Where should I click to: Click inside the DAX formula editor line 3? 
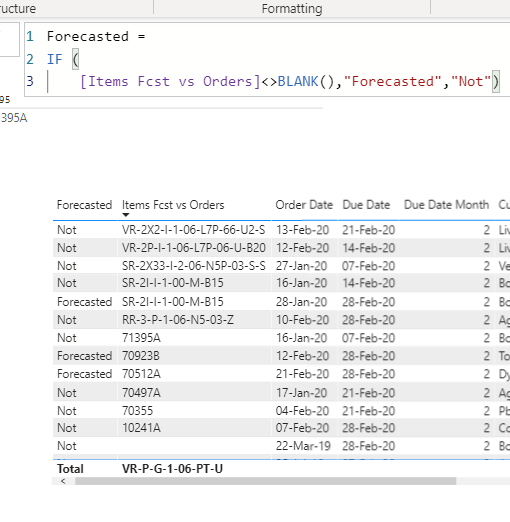[x=273, y=81]
